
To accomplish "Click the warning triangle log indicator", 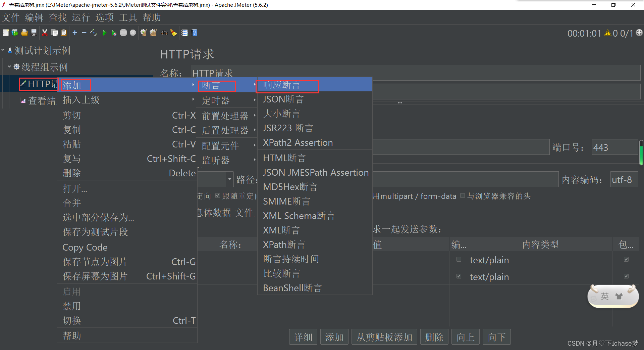I will pyautogui.click(x=607, y=33).
